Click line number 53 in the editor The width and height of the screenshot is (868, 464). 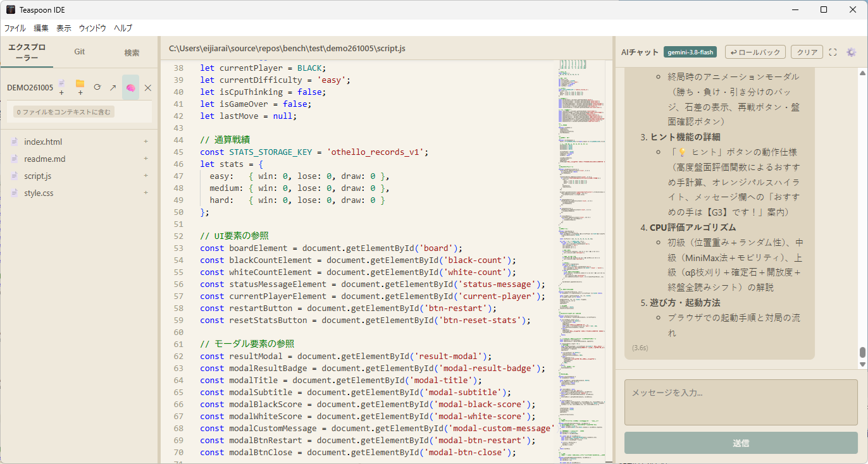[178, 248]
